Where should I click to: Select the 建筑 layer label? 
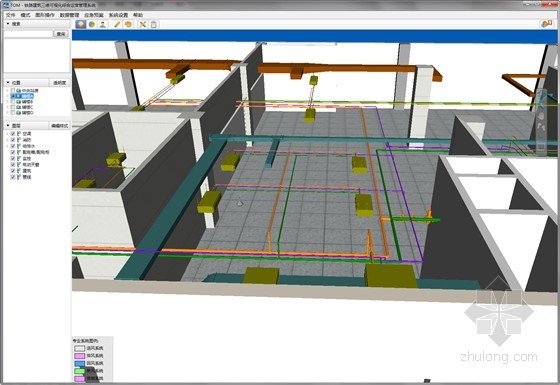point(27,171)
